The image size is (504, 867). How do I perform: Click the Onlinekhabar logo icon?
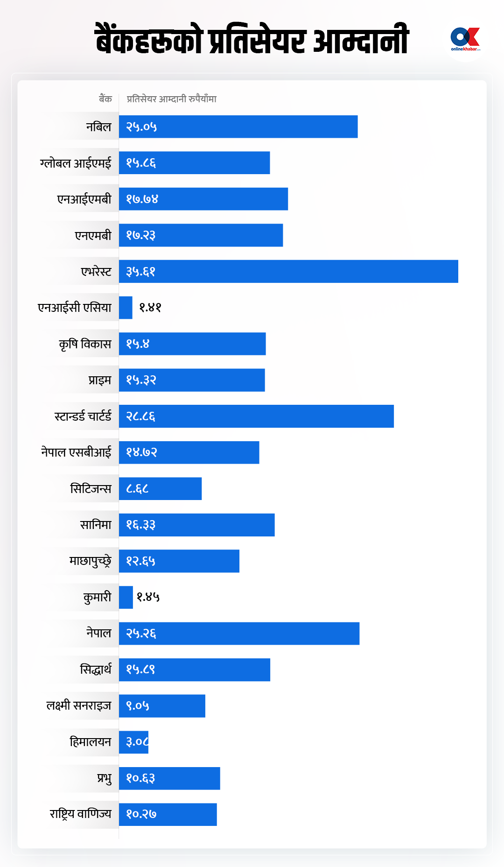click(465, 40)
